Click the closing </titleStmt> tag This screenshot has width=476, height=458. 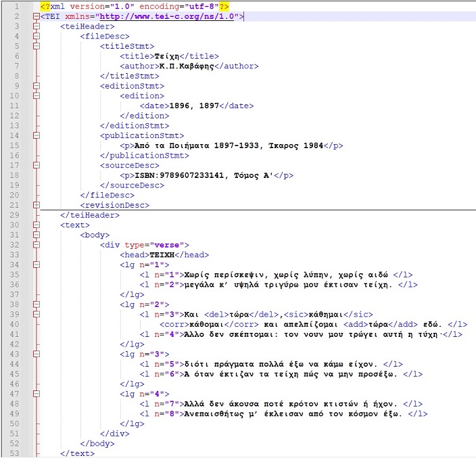tap(130, 76)
